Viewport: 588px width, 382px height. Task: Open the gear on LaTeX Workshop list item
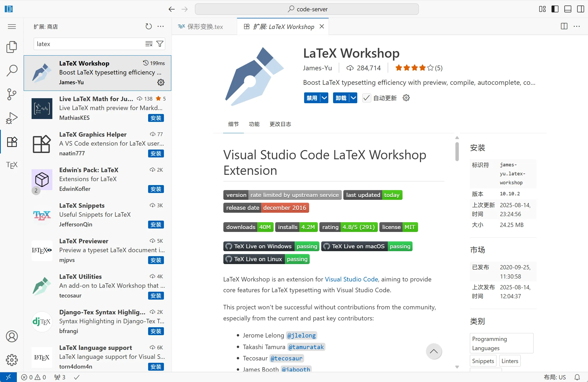pyautogui.click(x=161, y=82)
